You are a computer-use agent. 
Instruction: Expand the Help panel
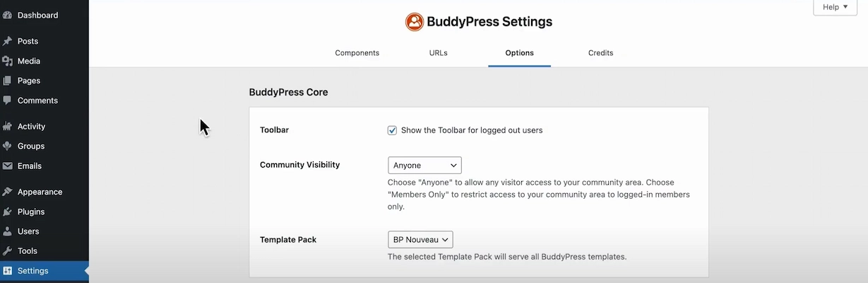pyautogui.click(x=835, y=7)
